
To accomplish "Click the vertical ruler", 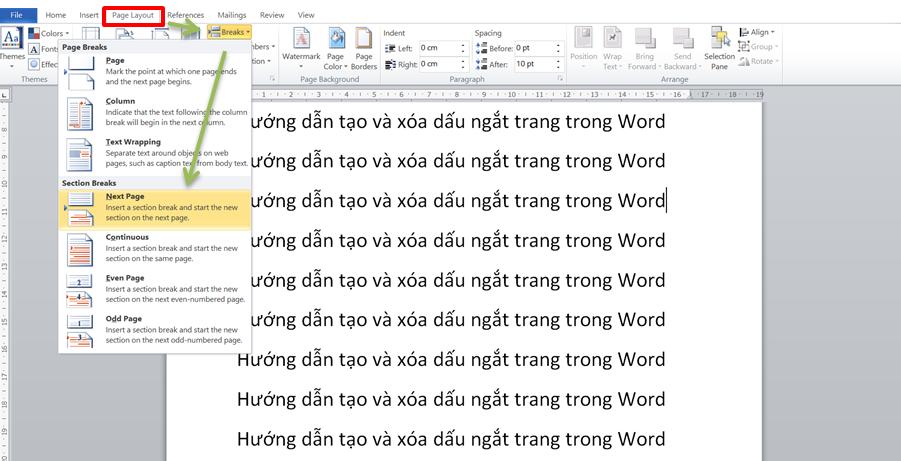I will coord(5,282).
